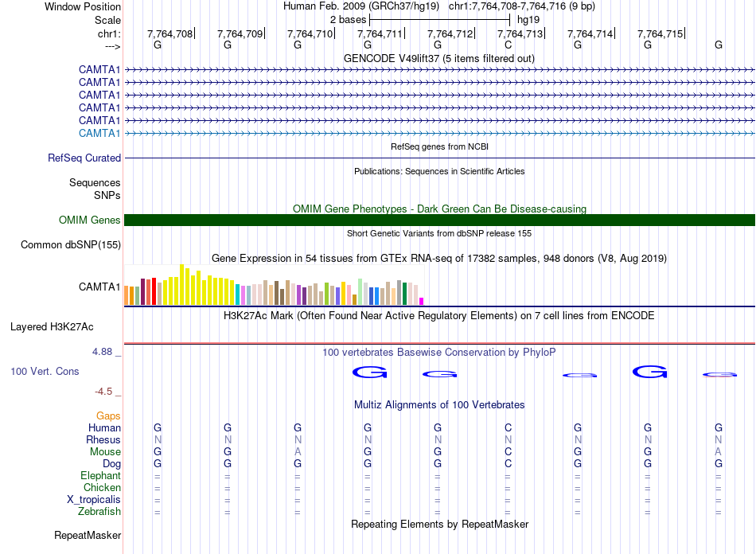This screenshot has width=756, height=554.
Task: Select the Common dbSNP(155) track label
Action: (x=70, y=245)
